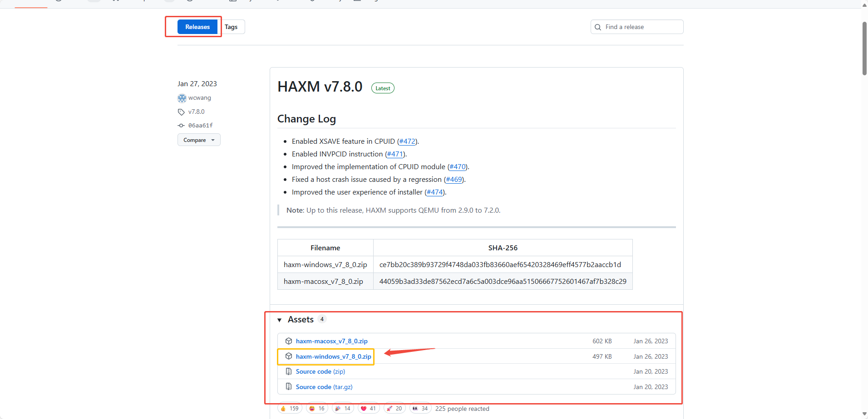Switch to the Releases tab
The width and height of the screenshot is (868, 419).
pyautogui.click(x=197, y=27)
